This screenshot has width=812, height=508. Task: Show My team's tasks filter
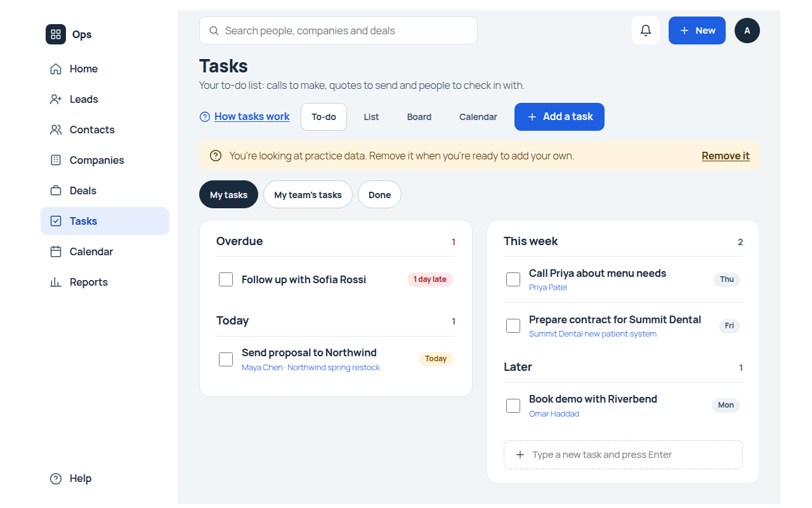(308, 195)
